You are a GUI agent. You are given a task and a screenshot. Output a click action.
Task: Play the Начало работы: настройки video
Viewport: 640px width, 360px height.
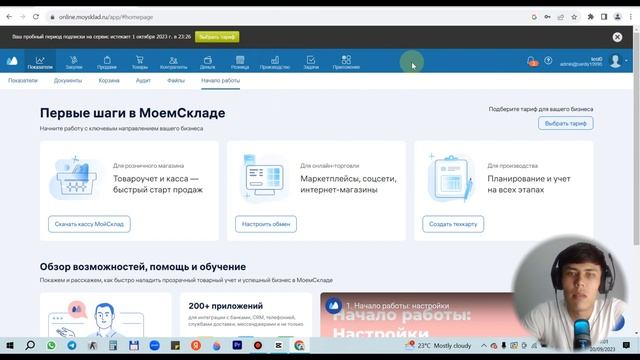click(x=416, y=315)
